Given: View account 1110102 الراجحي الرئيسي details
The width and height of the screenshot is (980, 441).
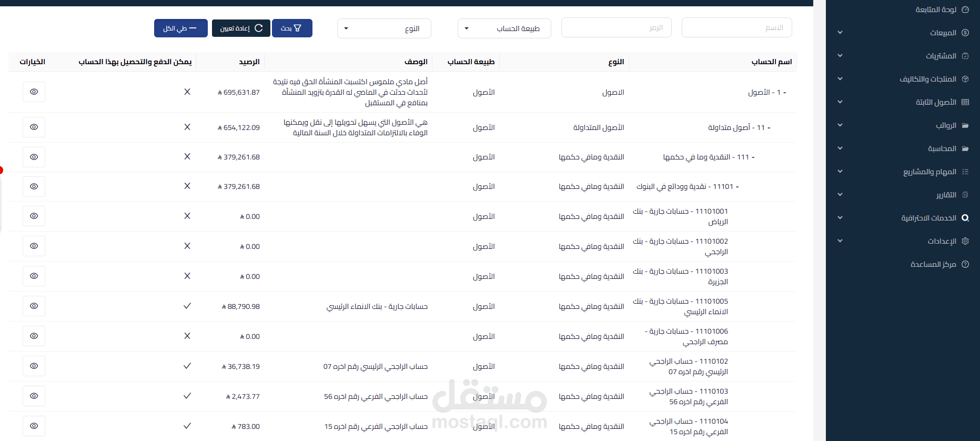Looking at the screenshot, I should click(34, 366).
